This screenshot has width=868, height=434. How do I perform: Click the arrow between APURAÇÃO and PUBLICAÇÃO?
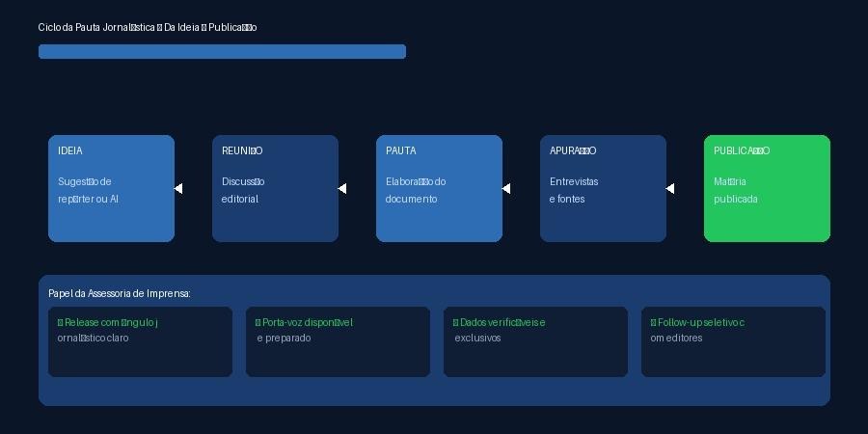coord(670,189)
